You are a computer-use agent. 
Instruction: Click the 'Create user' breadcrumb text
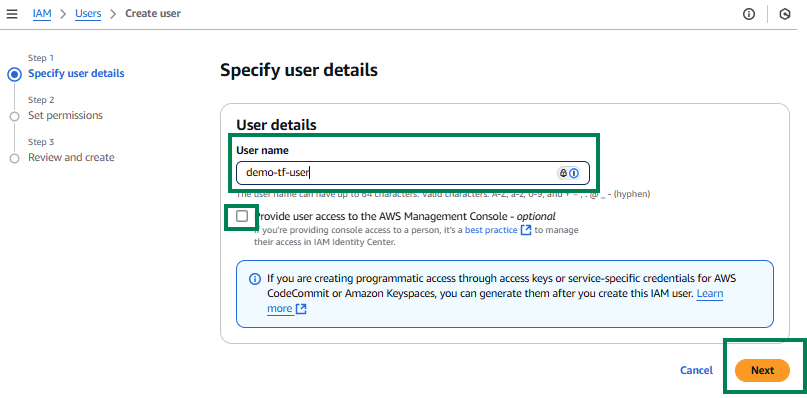pos(153,14)
